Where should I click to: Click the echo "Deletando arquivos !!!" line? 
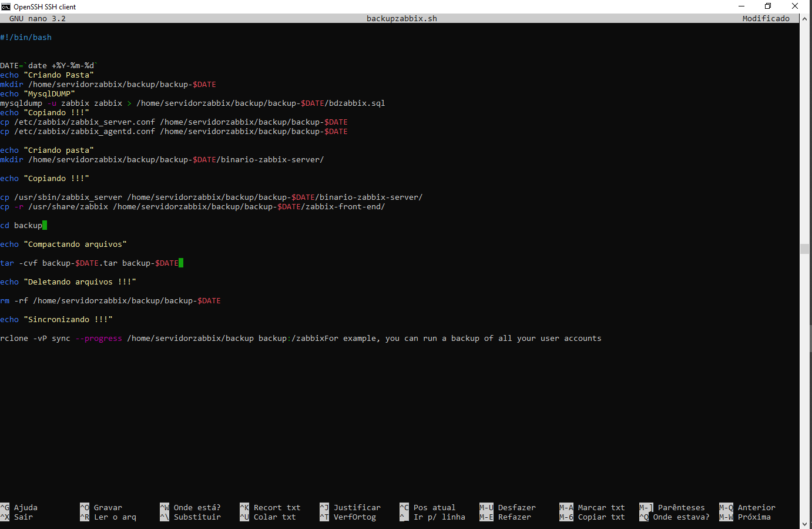(68, 282)
